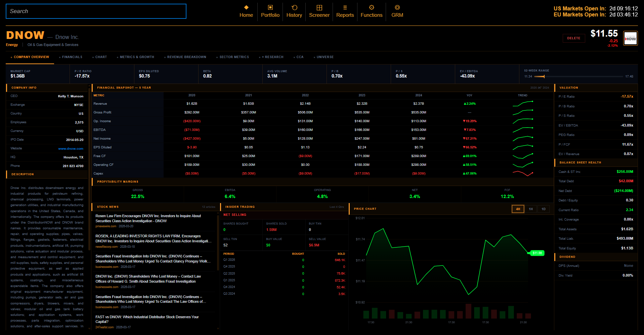Select the Revenue row label
Viewport: 644px width, 335px height.
(x=100, y=104)
